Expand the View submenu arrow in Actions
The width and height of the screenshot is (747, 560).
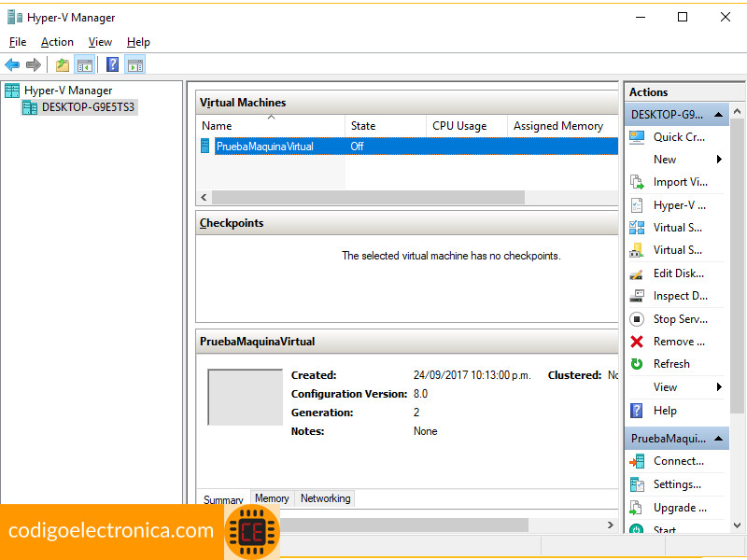[719, 386]
